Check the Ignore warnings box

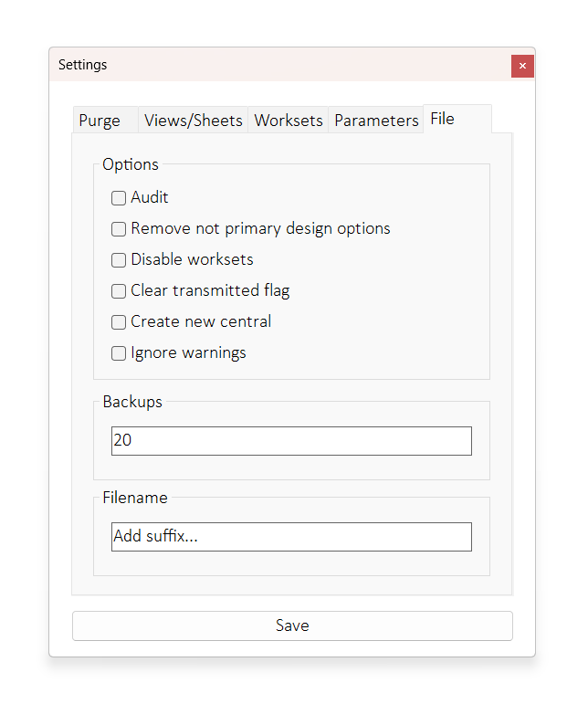click(119, 353)
